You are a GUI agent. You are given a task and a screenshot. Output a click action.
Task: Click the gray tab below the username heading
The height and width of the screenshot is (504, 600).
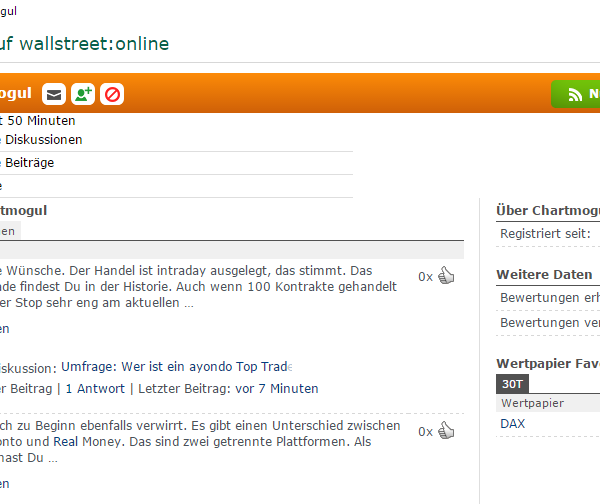click(x=8, y=231)
